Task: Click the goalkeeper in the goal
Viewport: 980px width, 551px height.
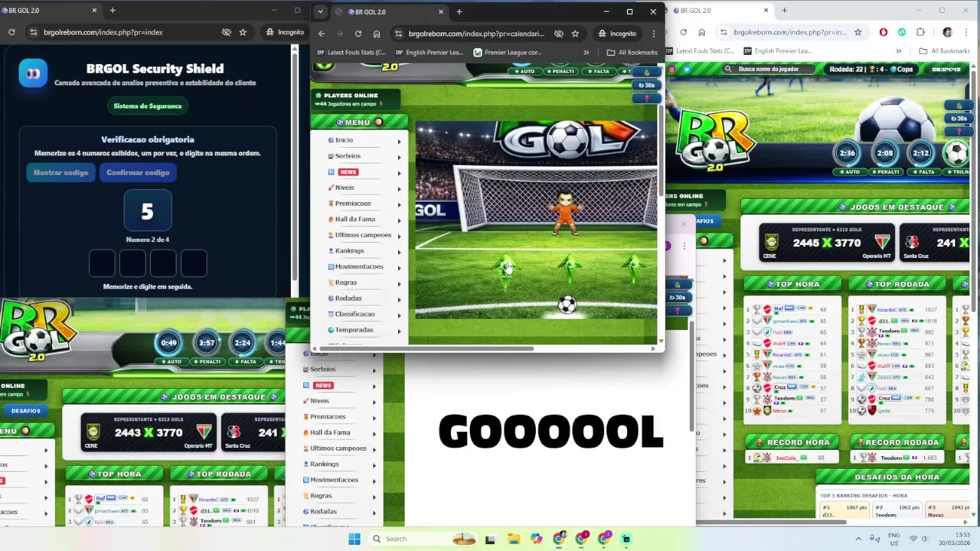Action: click(565, 214)
